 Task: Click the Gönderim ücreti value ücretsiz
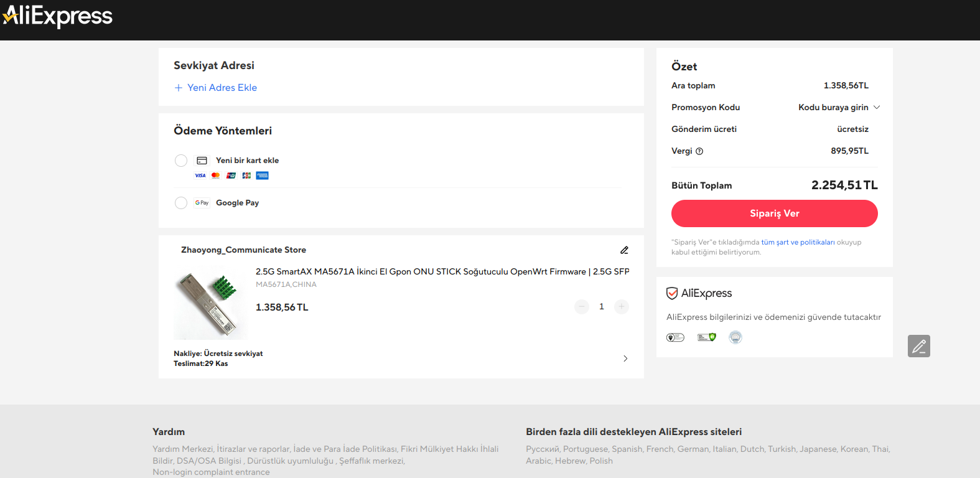(853, 129)
